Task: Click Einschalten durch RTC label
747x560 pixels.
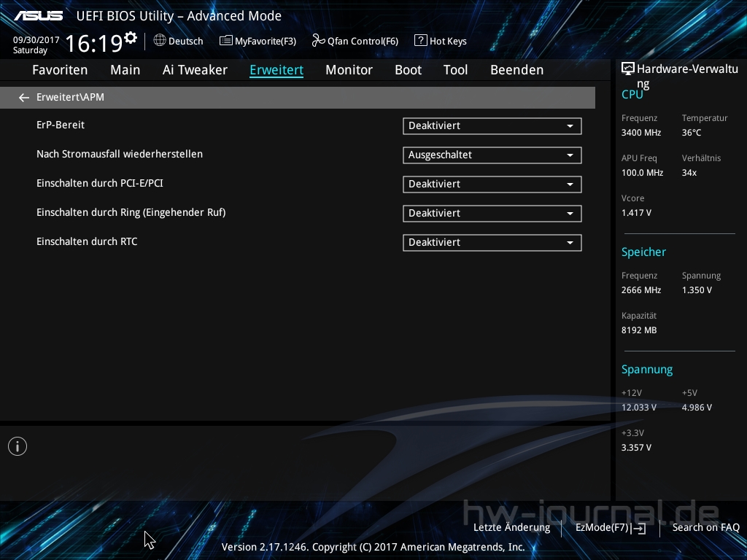Action: [x=87, y=241]
